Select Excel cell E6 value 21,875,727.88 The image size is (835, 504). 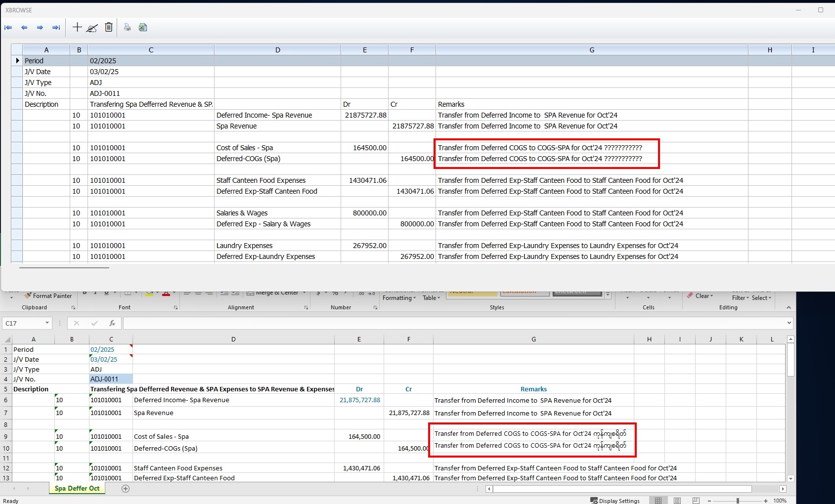point(359,400)
